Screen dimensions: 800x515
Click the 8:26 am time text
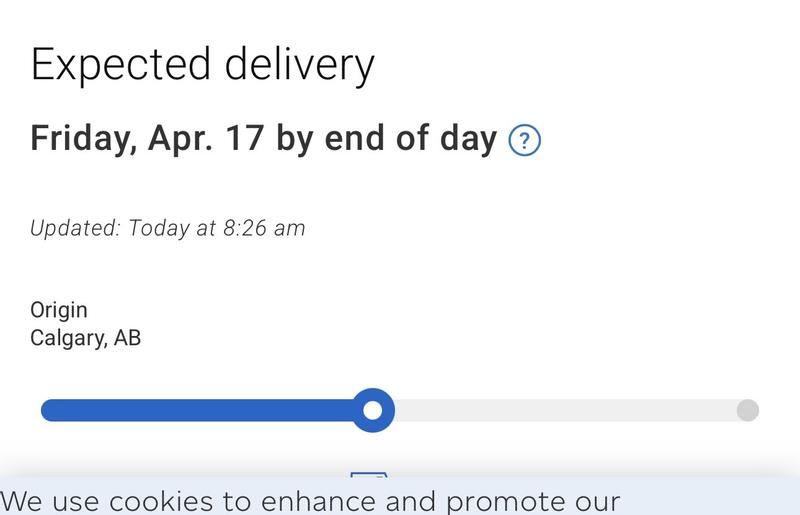[263, 228]
